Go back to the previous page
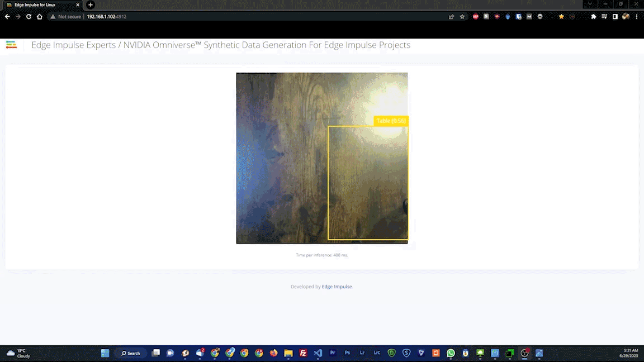The image size is (644, 362). (x=7, y=17)
